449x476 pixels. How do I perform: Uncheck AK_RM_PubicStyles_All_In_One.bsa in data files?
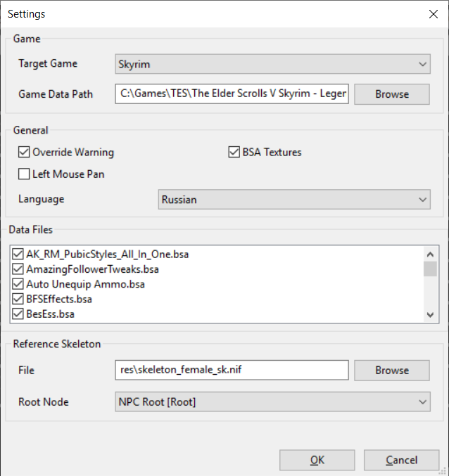[18, 254]
